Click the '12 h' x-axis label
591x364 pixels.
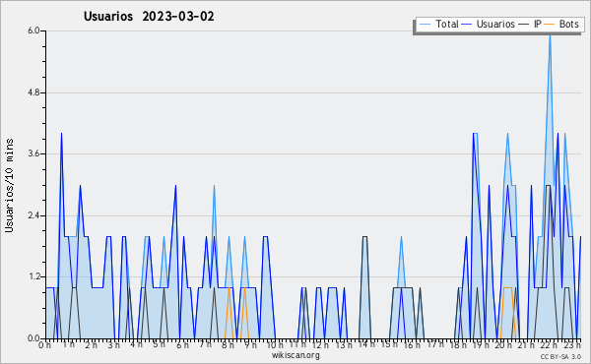[320, 344]
